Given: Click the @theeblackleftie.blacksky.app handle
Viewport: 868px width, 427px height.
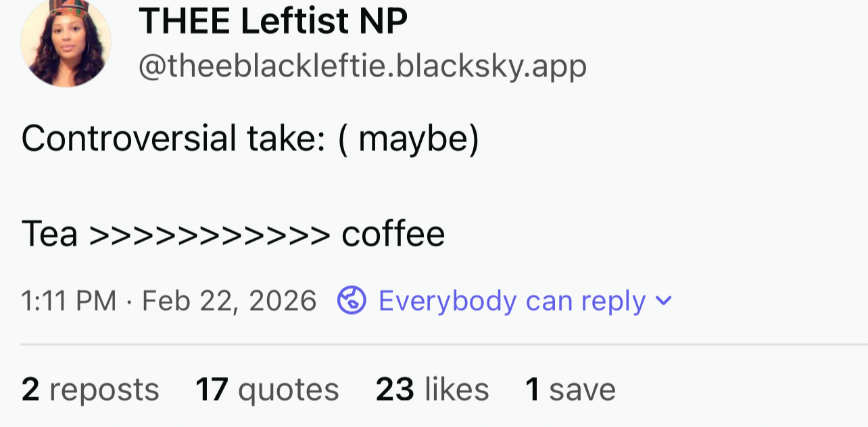Looking at the screenshot, I should coord(362,66).
